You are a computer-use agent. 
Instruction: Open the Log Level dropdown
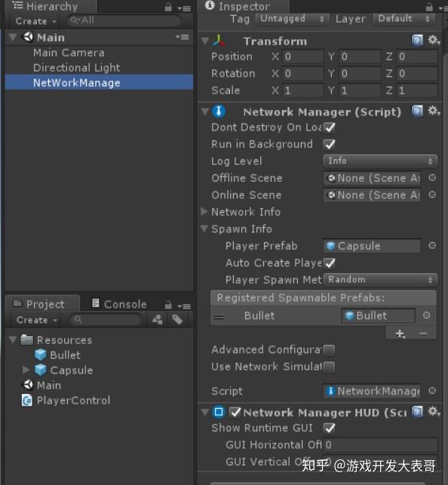pos(380,161)
